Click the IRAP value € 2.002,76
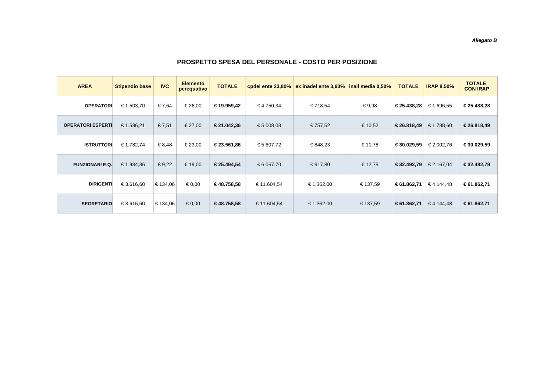The width and height of the screenshot is (555, 392). point(440,145)
